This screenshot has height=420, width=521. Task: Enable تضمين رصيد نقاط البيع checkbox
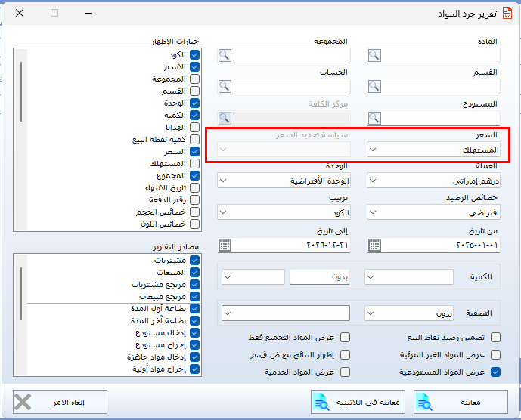point(496,338)
